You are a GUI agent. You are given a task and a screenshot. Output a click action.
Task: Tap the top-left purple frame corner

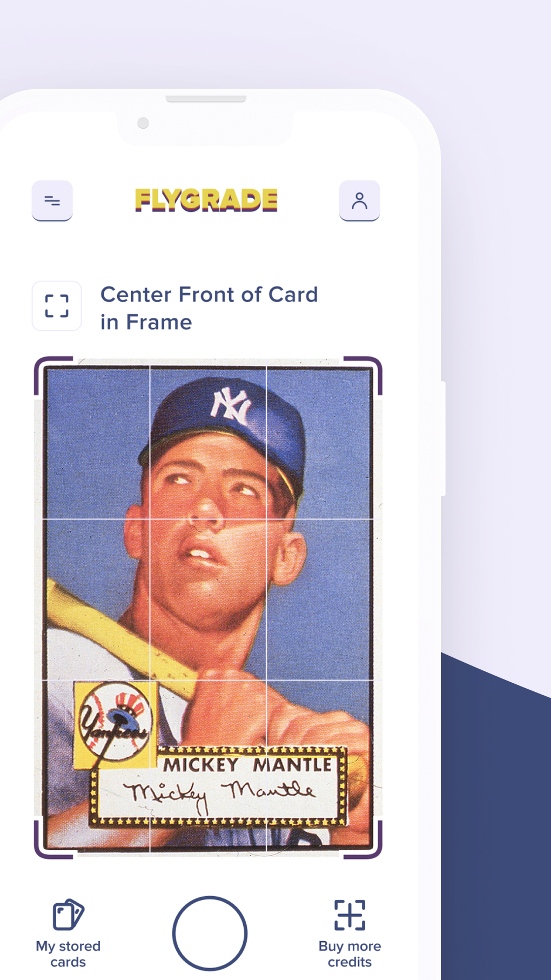click(x=53, y=376)
